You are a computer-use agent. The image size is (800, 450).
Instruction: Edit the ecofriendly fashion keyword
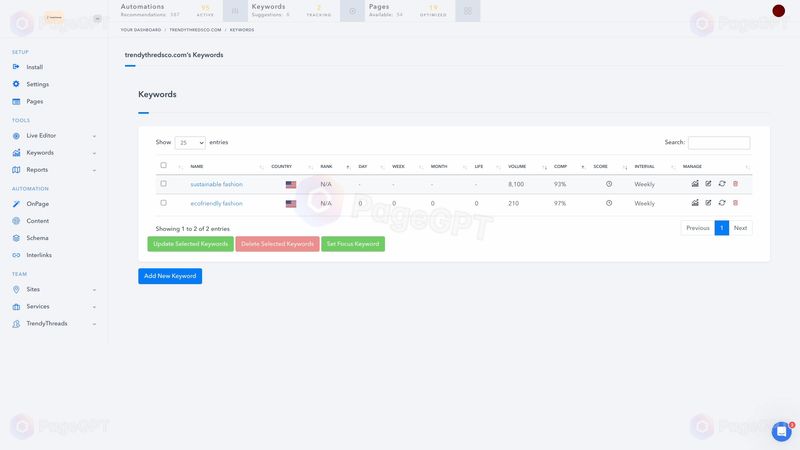(x=708, y=203)
